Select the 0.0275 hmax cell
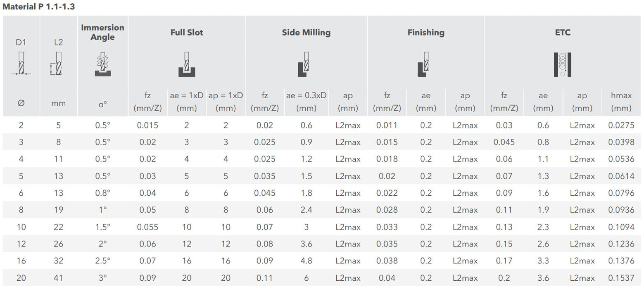The image size is (644, 289). (x=621, y=125)
